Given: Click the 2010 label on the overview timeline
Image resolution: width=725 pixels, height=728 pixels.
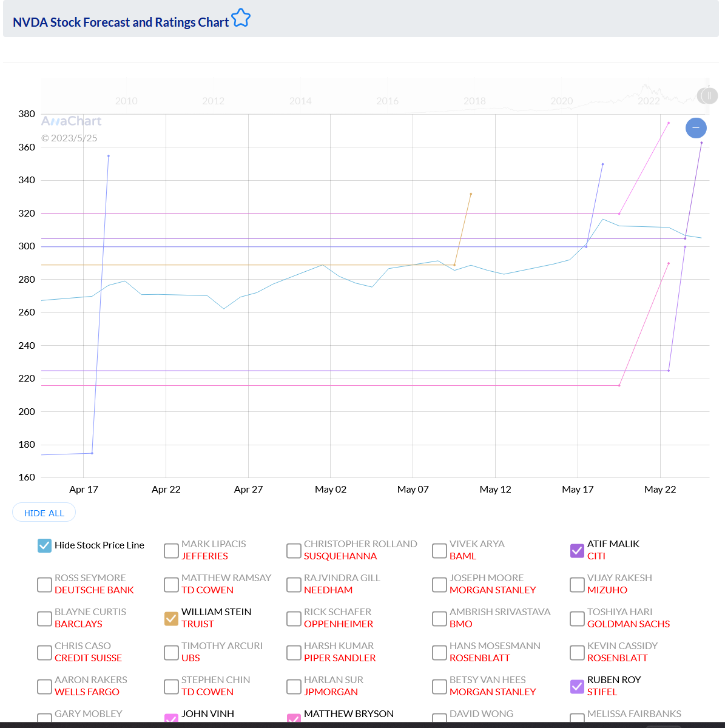Looking at the screenshot, I should (126, 101).
